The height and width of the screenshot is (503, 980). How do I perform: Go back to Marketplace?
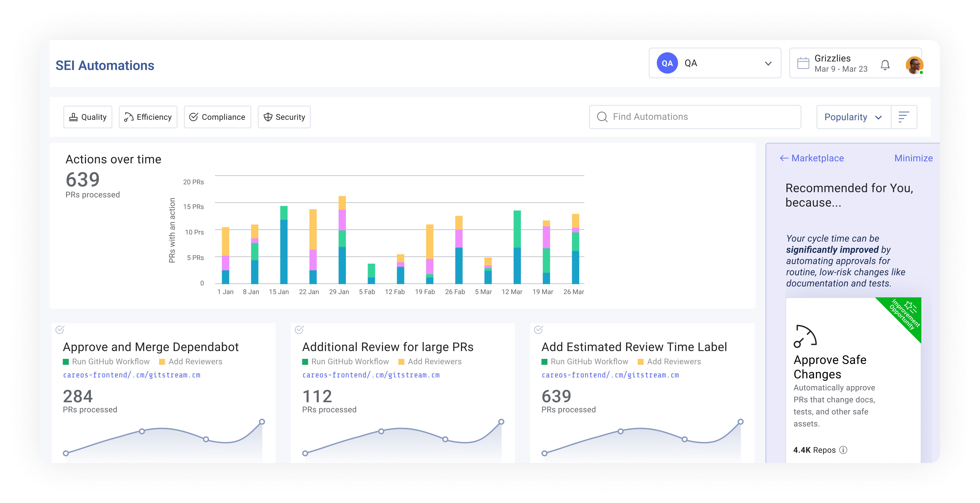point(812,158)
